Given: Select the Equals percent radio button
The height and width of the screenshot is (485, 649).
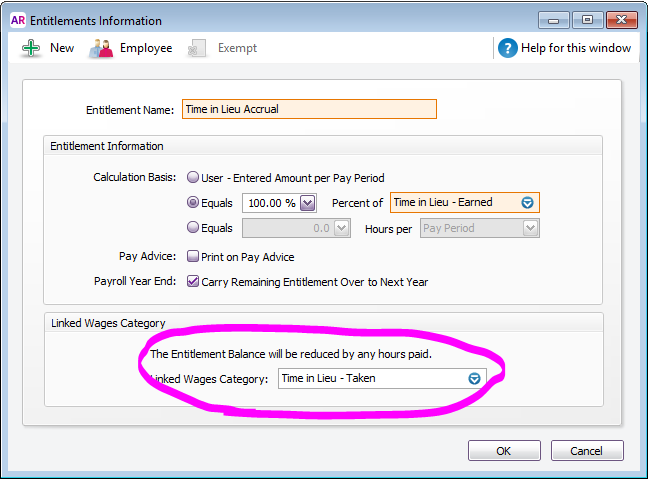Looking at the screenshot, I should click(192, 203).
